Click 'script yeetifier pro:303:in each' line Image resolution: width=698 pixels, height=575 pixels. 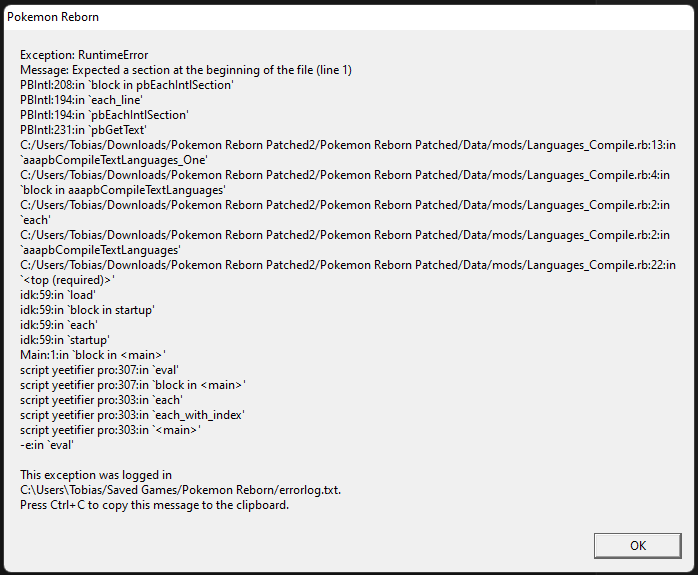(x=101, y=400)
